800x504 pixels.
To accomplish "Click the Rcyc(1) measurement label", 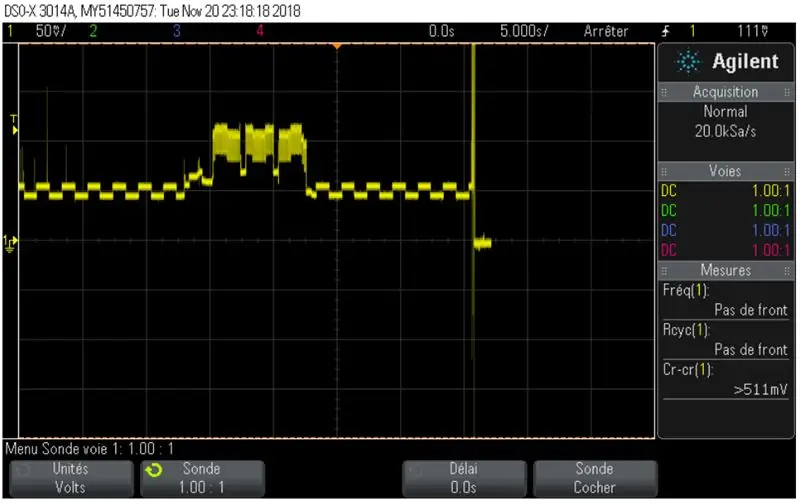I will coord(686,330).
